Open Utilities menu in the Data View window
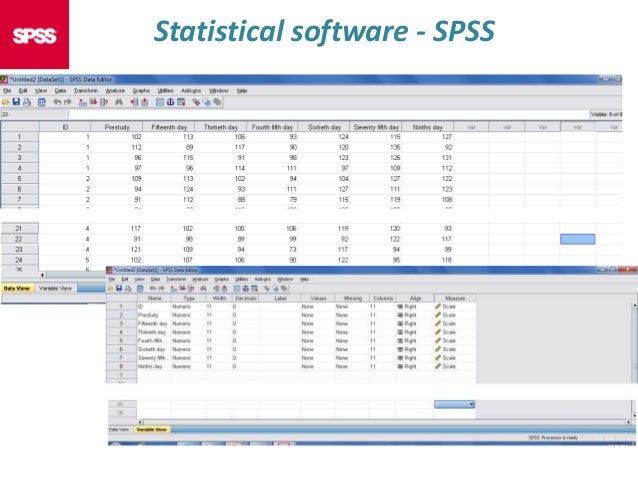The height and width of the screenshot is (479, 638). pos(166,91)
